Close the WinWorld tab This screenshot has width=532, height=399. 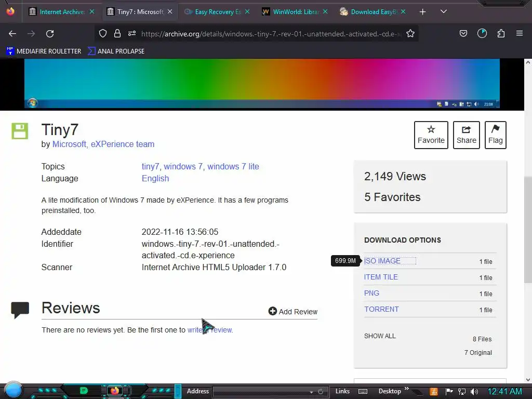[x=325, y=12]
